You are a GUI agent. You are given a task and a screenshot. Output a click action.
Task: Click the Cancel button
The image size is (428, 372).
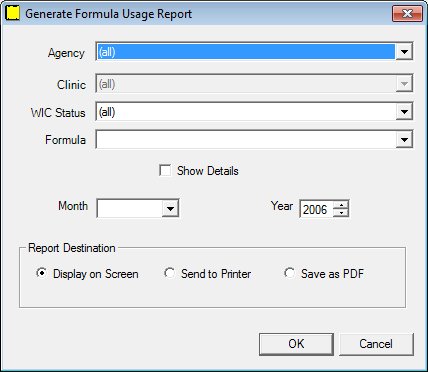pyautogui.click(x=376, y=344)
